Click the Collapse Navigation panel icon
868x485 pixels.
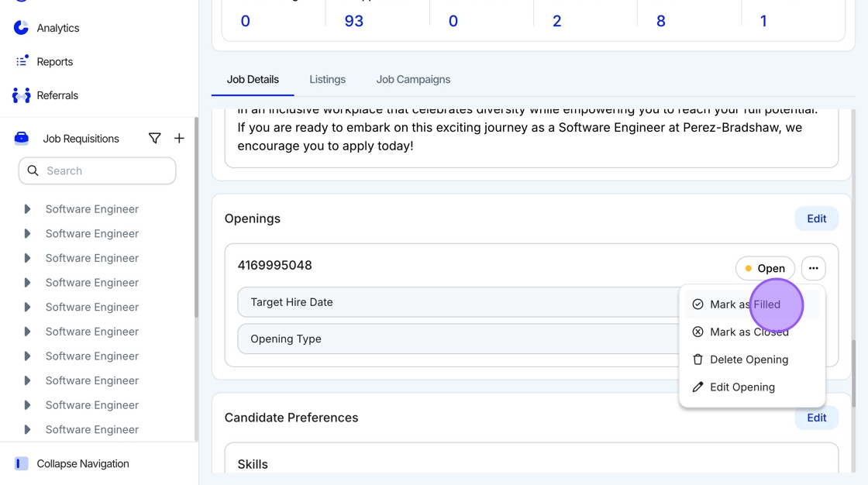pyautogui.click(x=21, y=463)
